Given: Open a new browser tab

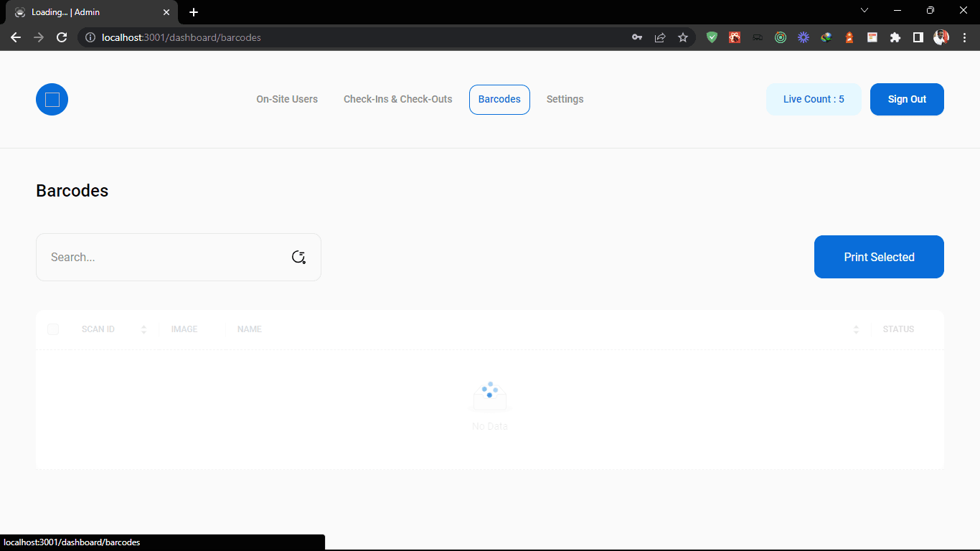Looking at the screenshot, I should 194,12.
